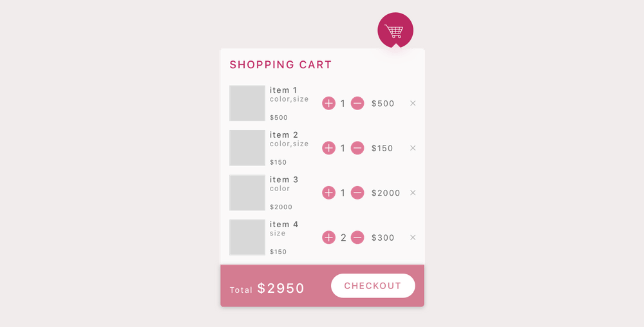The width and height of the screenshot is (644, 327).
Task: Decrease quantity of item 1
Action: coord(357,104)
